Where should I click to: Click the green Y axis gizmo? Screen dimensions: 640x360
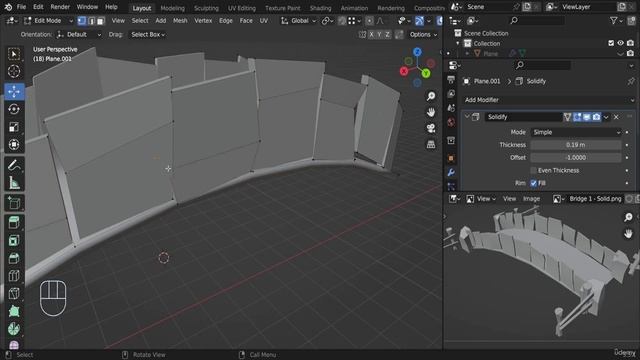pyautogui.click(x=426, y=73)
